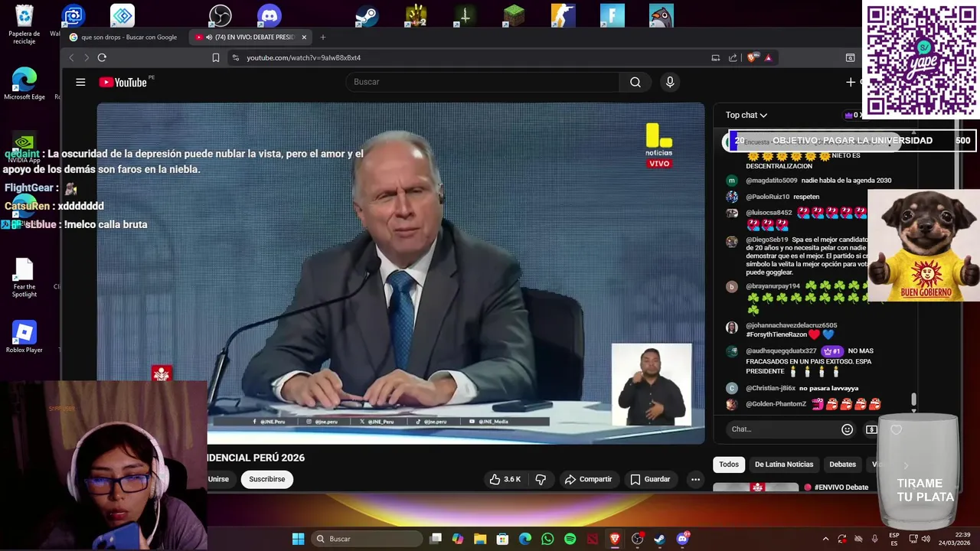Open the Fear the Spotlight desktop file
Viewport: 980px width, 551px height.
pyautogui.click(x=24, y=277)
